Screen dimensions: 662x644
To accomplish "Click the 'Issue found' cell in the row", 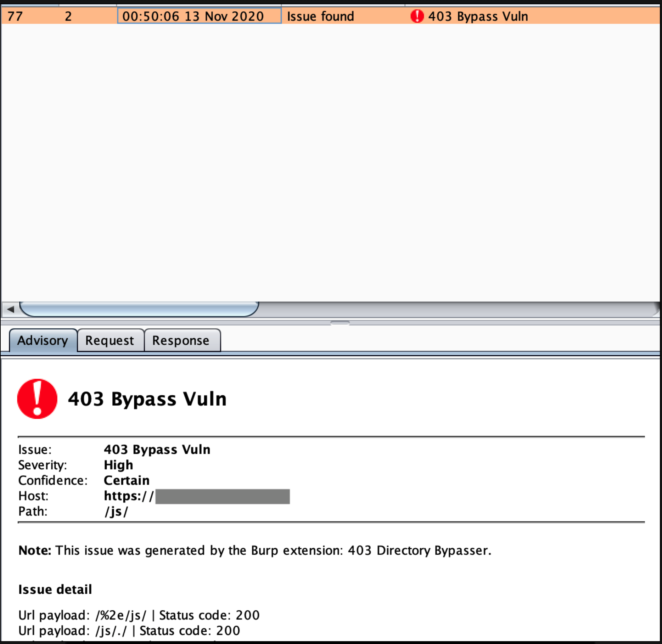I will click(320, 16).
